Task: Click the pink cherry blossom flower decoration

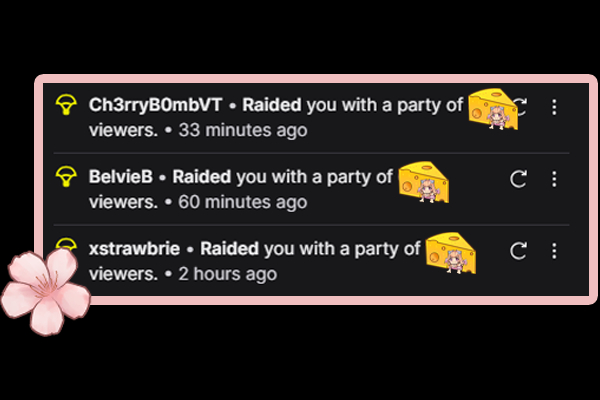Action: click(x=46, y=292)
